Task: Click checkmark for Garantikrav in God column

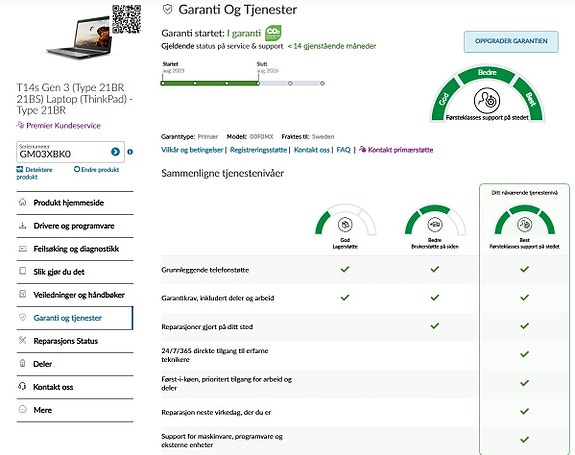Action: pyautogui.click(x=345, y=297)
